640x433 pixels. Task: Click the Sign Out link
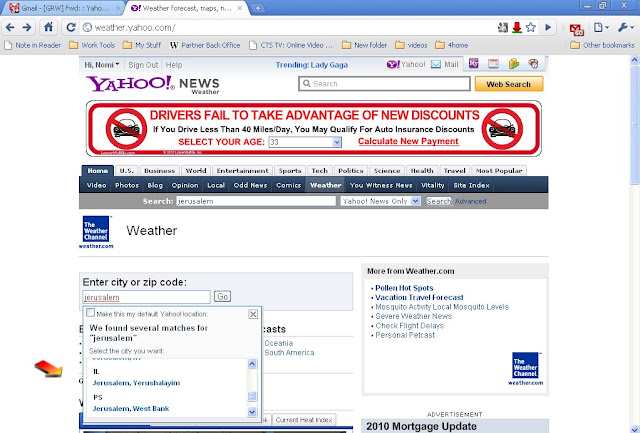click(143, 65)
